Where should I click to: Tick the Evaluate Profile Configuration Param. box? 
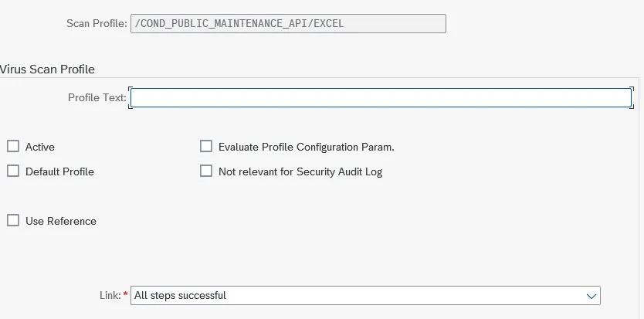click(206, 147)
